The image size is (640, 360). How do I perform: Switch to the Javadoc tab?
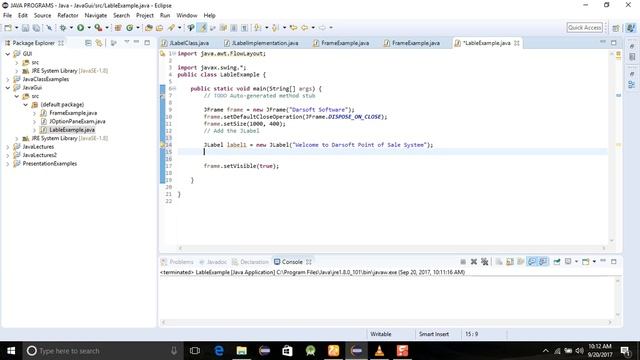[x=216, y=262]
